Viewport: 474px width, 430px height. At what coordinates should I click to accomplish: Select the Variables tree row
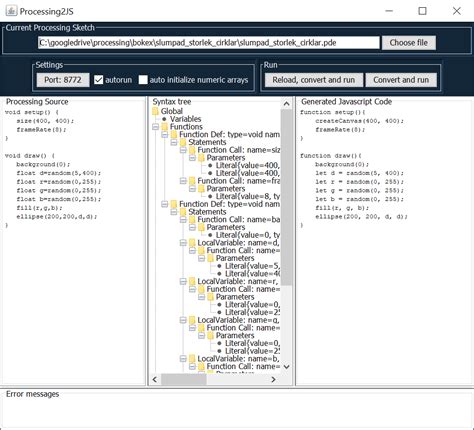(186, 119)
